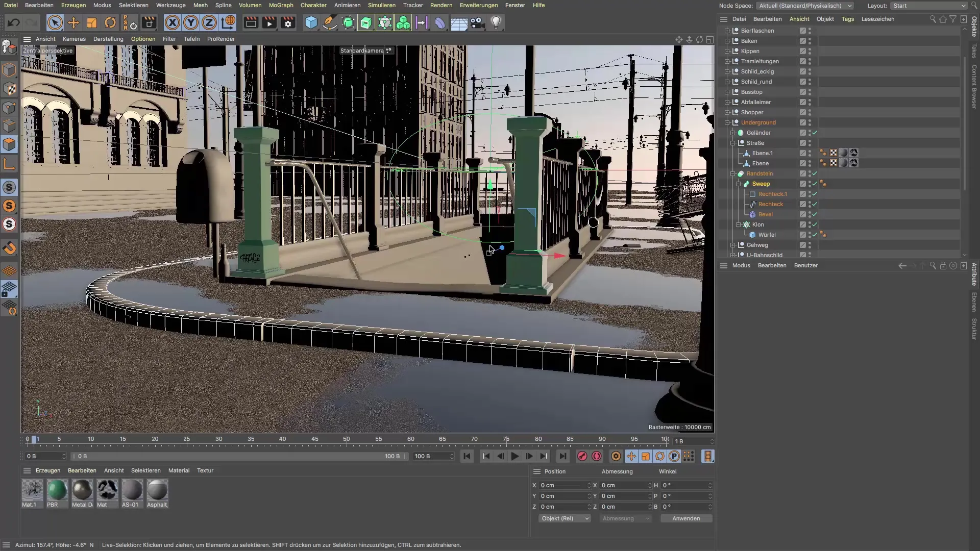Select the Rotate tool
The height and width of the screenshot is (551, 980).
110,23
